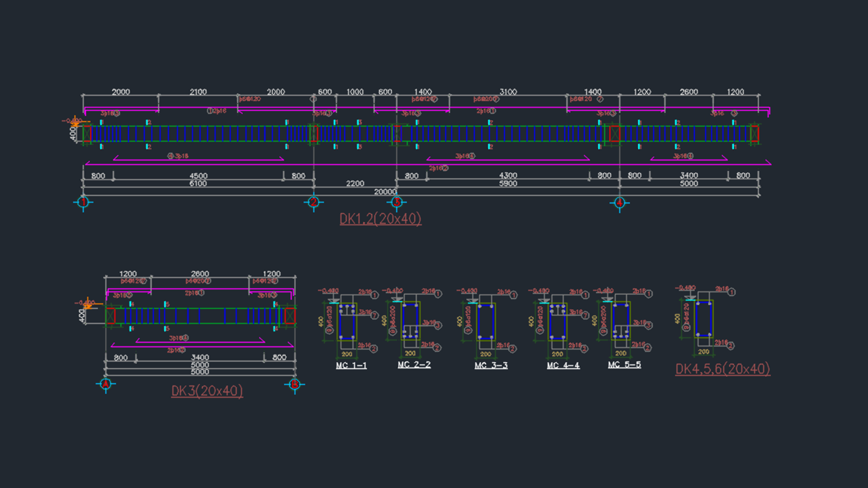Select the 3400 dimension in DK3 elevation
Viewport: 868px width, 488px height.
[200, 357]
